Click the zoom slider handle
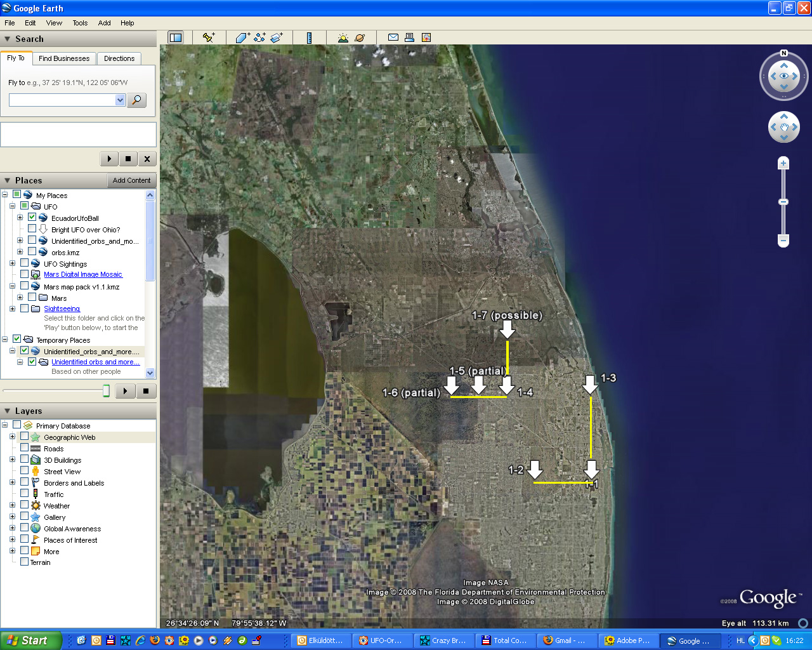 783,202
